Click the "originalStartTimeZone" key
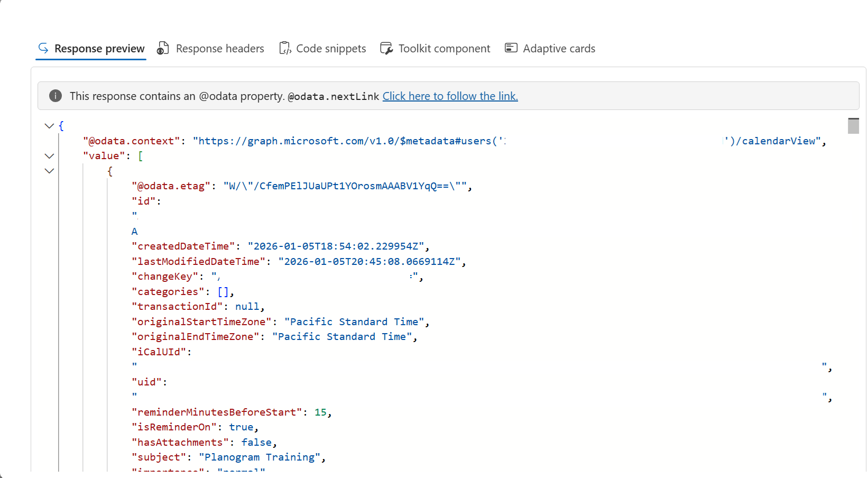This screenshot has width=868, height=478. coord(201,322)
